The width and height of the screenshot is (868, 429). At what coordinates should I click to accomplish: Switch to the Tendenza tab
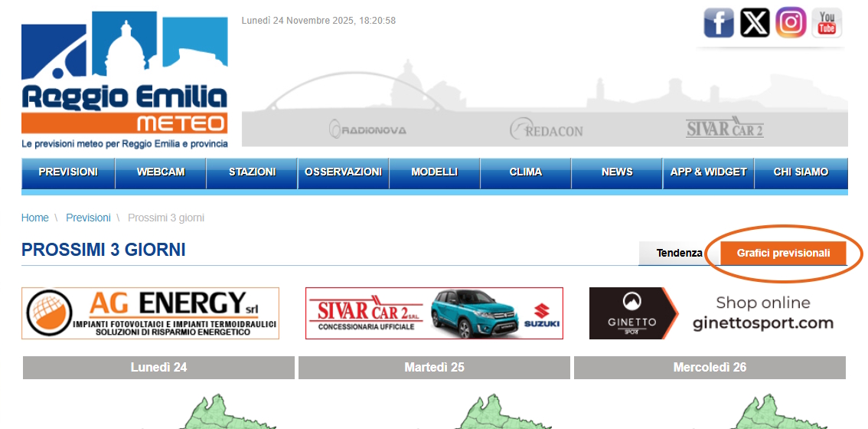pyautogui.click(x=679, y=253)
